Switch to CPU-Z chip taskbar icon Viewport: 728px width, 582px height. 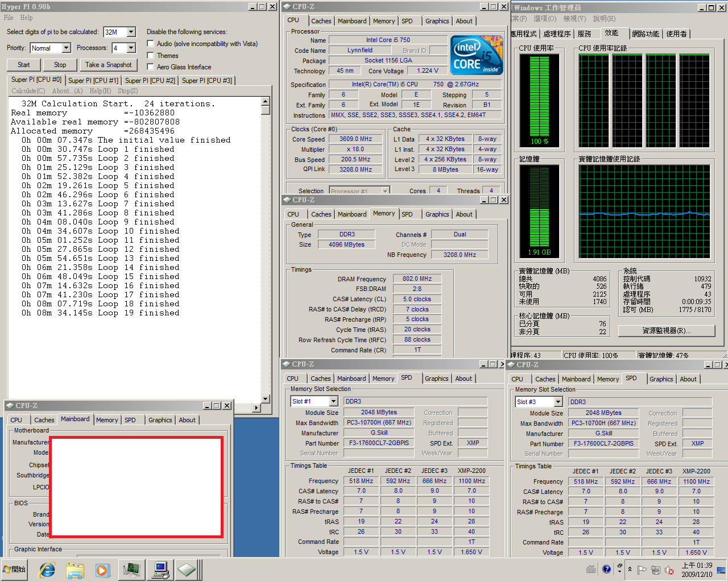point(187,569)
